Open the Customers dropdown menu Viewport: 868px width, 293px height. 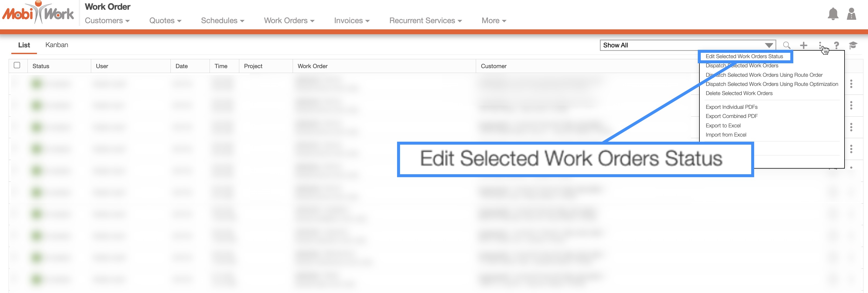pos(107,20)
